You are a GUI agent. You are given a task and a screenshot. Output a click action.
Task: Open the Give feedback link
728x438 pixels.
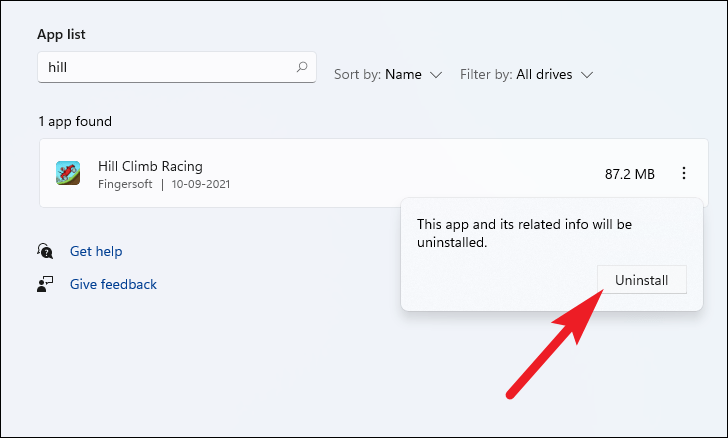pyautogui.click(x=113, y=284)
